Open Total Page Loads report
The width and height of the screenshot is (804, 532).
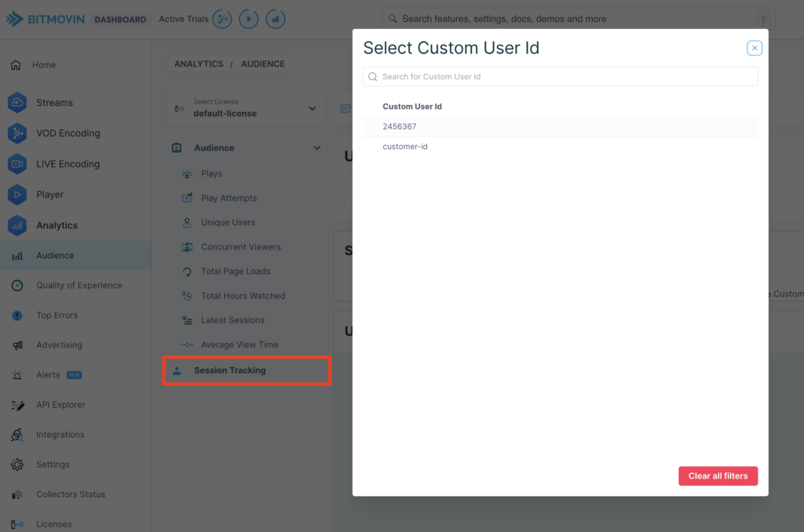(x=236, y=271)
